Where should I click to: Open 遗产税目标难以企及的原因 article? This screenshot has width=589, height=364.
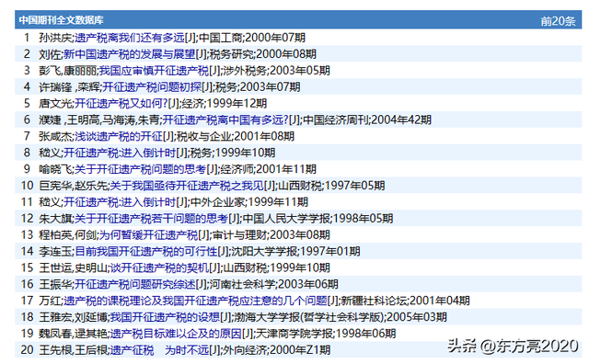tap(176, 334)
